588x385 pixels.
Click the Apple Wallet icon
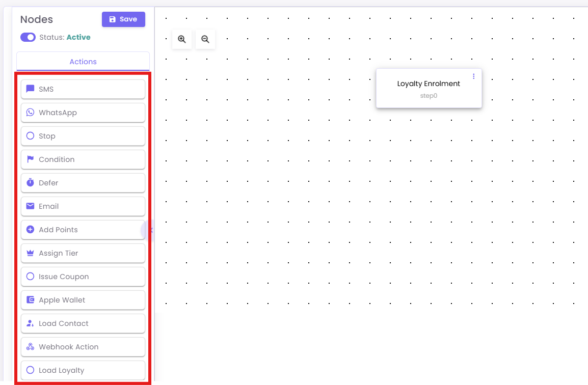click(x=30, y=300)
